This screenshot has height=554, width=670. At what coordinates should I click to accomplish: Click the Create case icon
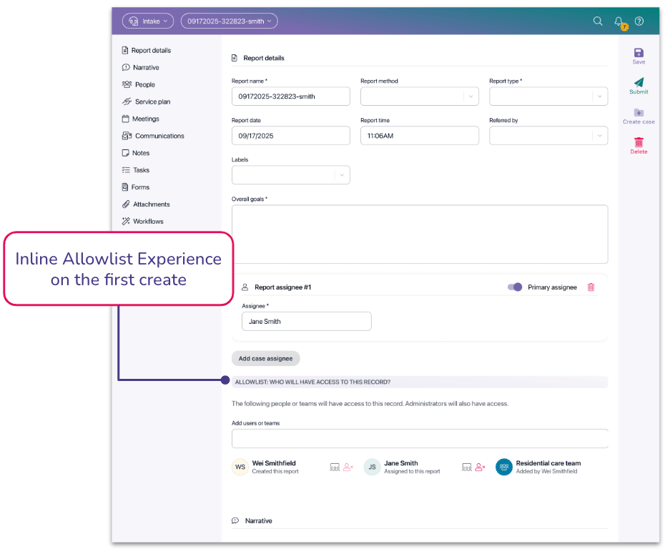(x=639, y=114)
